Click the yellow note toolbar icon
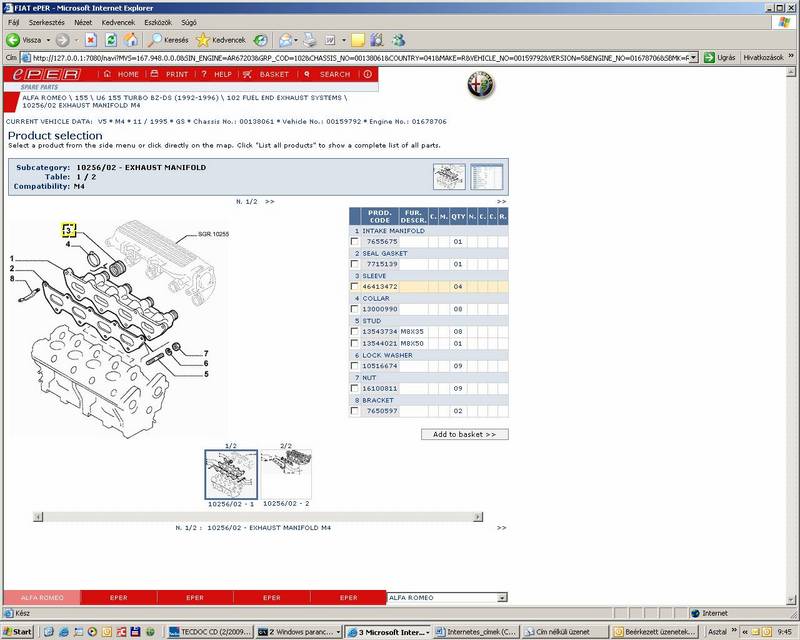Viewport: 800px width, 640px height. click(358, 40)
